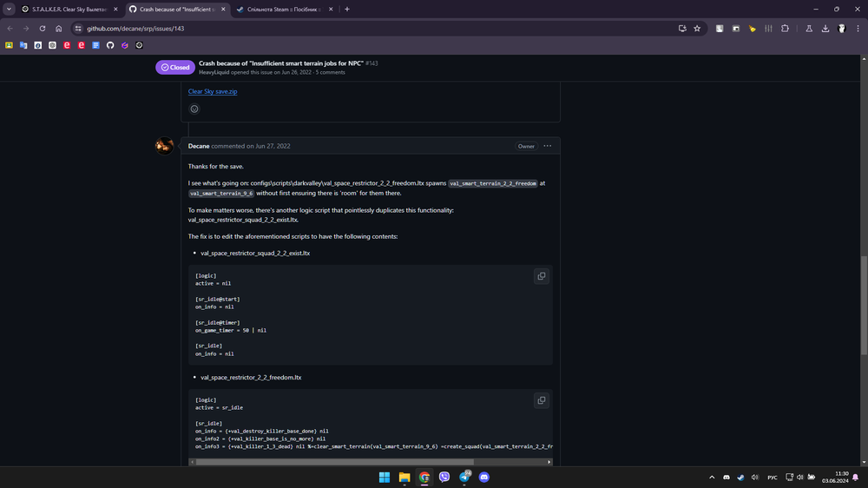Open the Google Translate bookmark
Viewport: 868px width, 488px height.
point(23,45)
